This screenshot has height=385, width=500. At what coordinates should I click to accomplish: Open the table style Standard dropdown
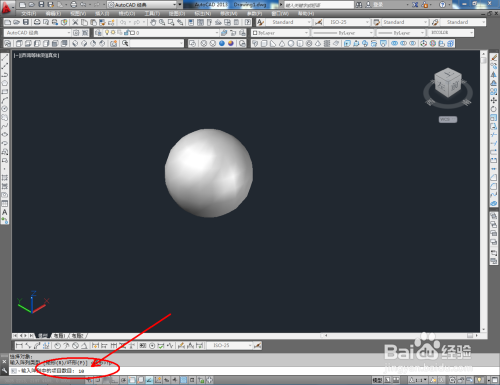click(425, 22)
